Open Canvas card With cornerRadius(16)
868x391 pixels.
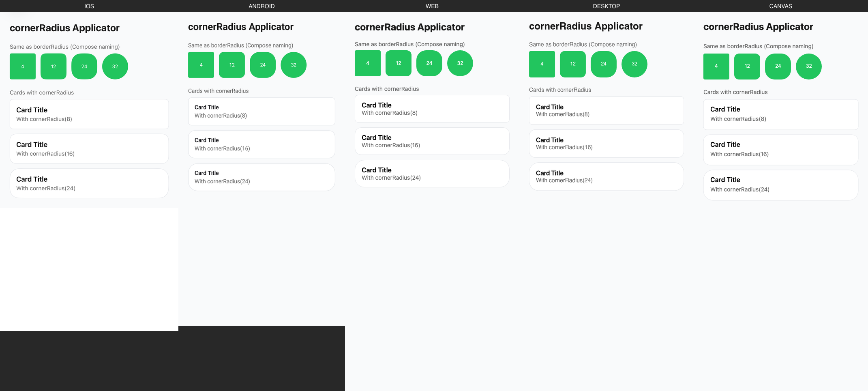pos(781,150)
